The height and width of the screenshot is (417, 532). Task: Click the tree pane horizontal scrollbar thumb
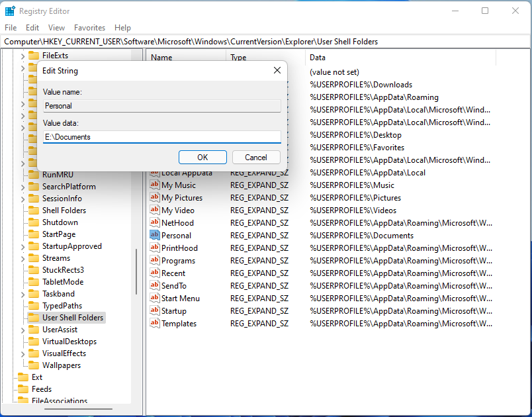click(x=78, y=409)
